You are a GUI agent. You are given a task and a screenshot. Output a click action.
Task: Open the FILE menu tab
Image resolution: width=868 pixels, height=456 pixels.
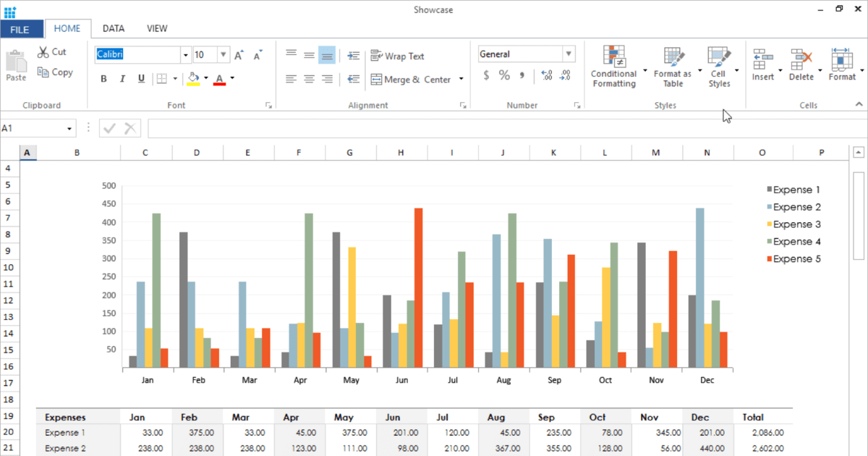[20, 30]
